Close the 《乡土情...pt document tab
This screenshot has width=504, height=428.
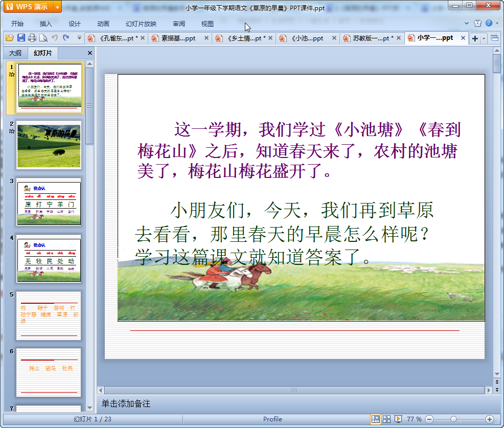click(x=270, y=38)
